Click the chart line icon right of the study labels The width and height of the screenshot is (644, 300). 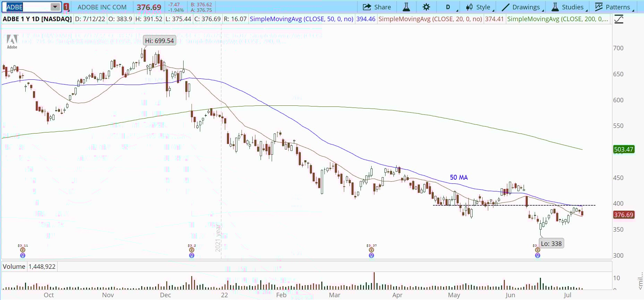coord(619,19)
